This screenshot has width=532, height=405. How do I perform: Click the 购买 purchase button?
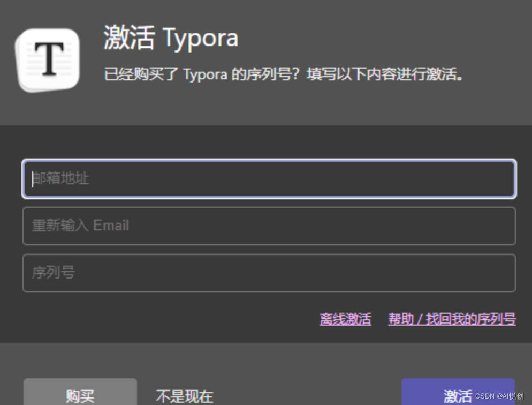(80, 392)
